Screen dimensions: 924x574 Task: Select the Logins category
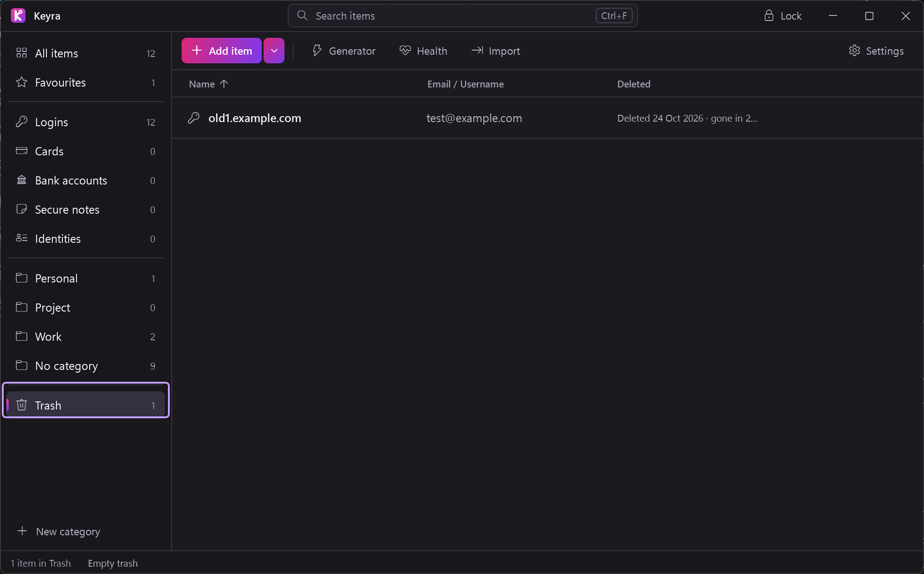(x=86, y=122)
